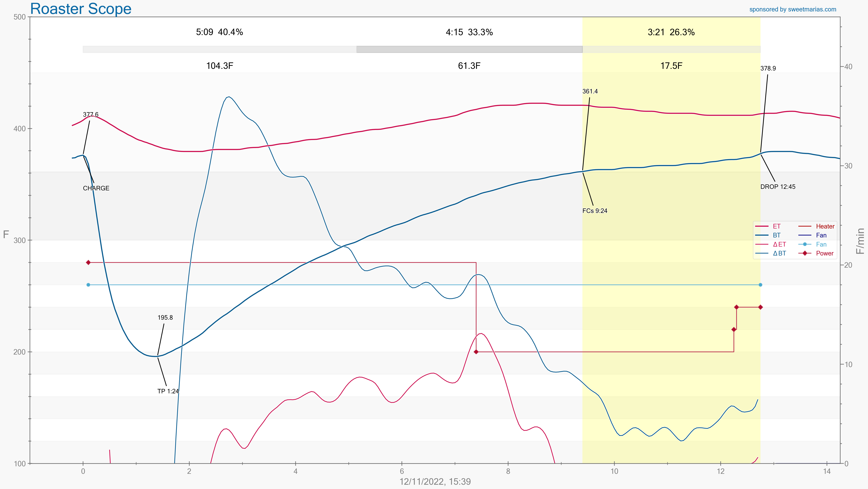Viewport: 868px width, 489px height.
Task: Click the dark gray middle phase bar
Action: [469, 49]
